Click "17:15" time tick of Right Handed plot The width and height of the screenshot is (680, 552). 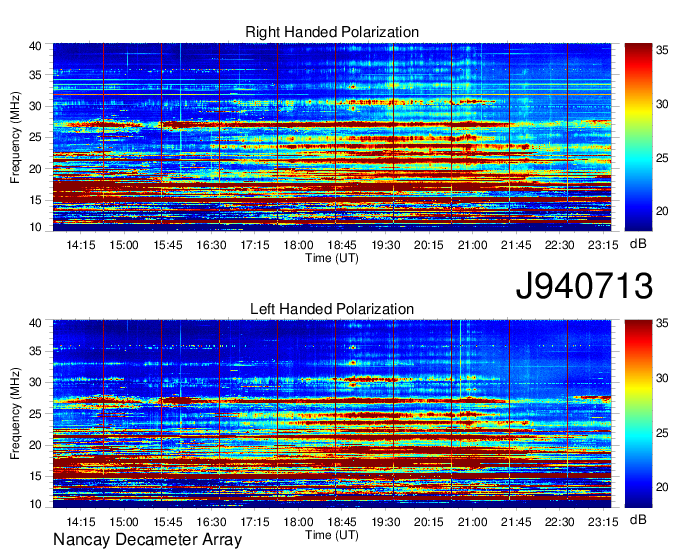click(255, 245)
